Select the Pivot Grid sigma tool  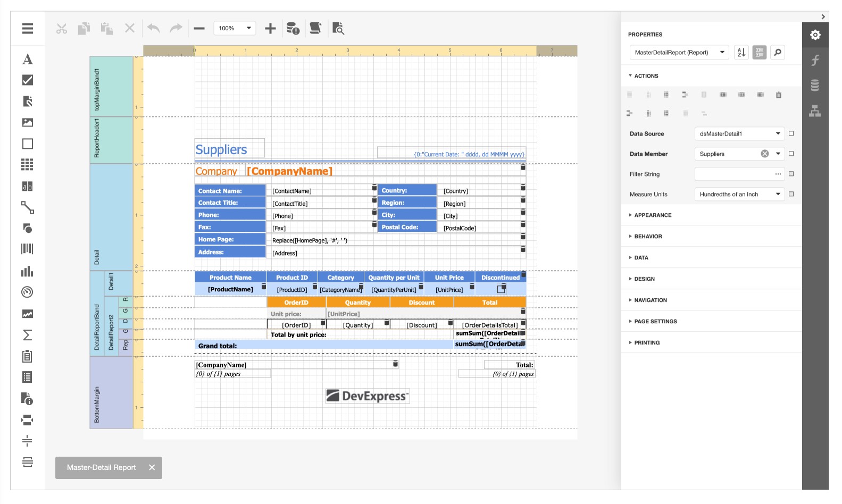point(28,335)
